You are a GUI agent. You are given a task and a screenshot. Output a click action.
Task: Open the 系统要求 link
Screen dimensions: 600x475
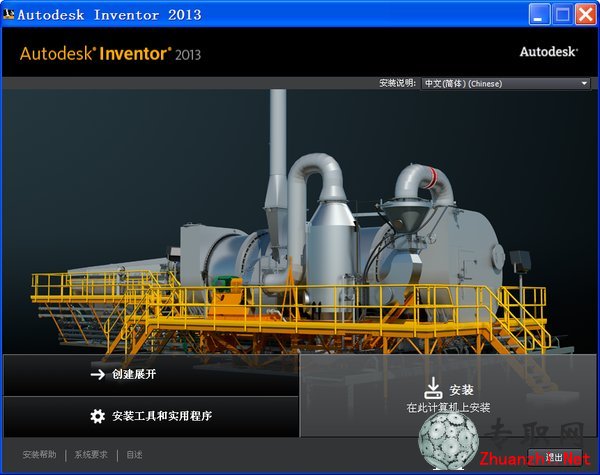click(x=91, y=455)
